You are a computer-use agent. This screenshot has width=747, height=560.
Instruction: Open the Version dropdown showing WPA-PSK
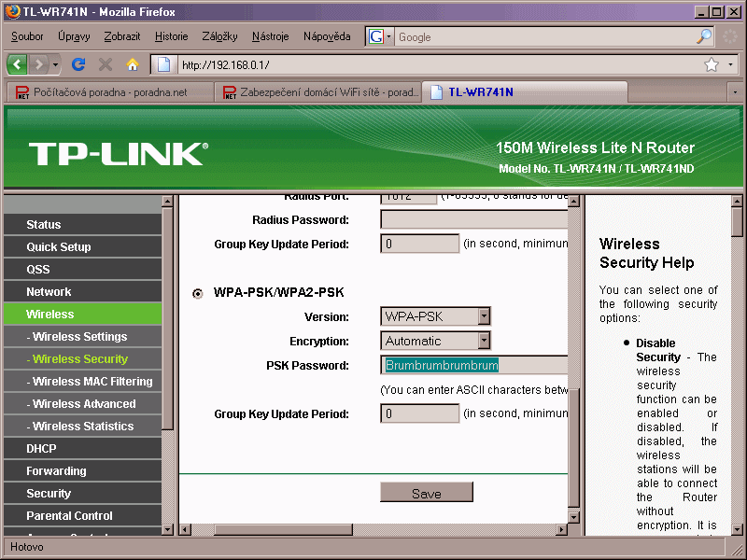435,316
